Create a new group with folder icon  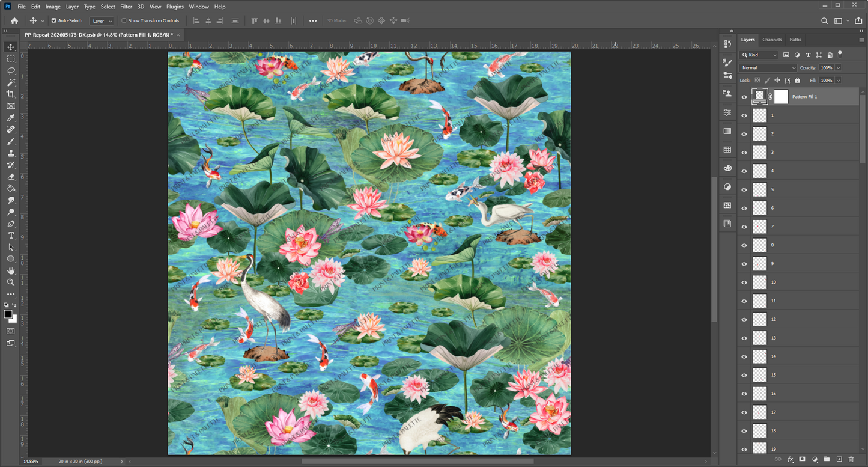(x=827, y=459)
